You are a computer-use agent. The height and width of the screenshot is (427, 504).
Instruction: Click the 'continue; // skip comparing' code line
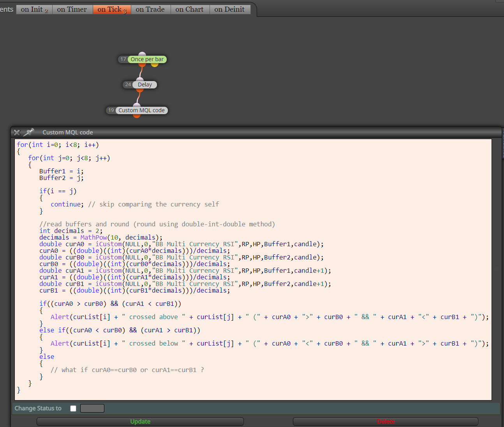135,204
